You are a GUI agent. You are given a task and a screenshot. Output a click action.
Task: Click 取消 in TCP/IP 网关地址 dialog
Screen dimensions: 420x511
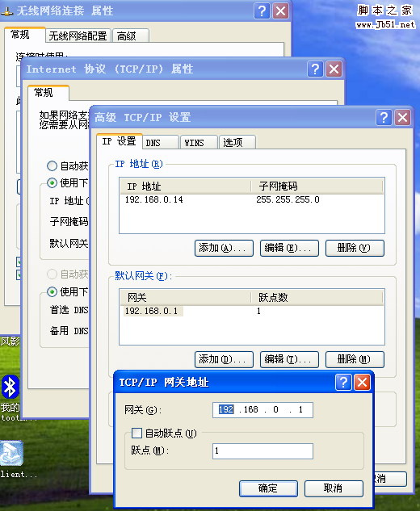pos(334,488)
